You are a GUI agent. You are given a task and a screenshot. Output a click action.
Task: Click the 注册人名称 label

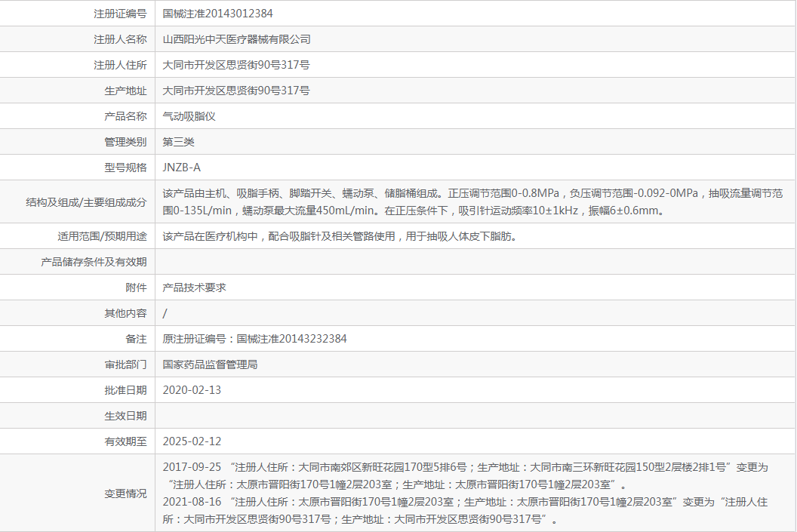point(120,39)
